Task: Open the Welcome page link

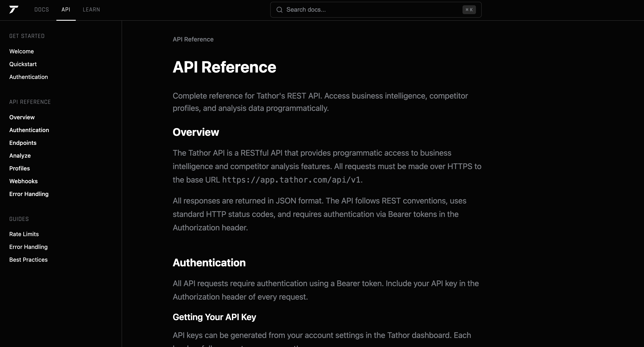Action: (22, 51)
